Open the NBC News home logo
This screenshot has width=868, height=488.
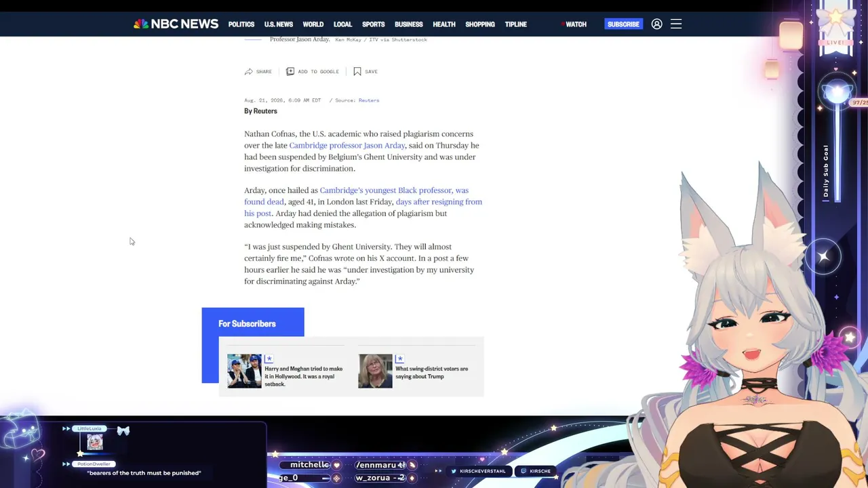pos(176,24)
